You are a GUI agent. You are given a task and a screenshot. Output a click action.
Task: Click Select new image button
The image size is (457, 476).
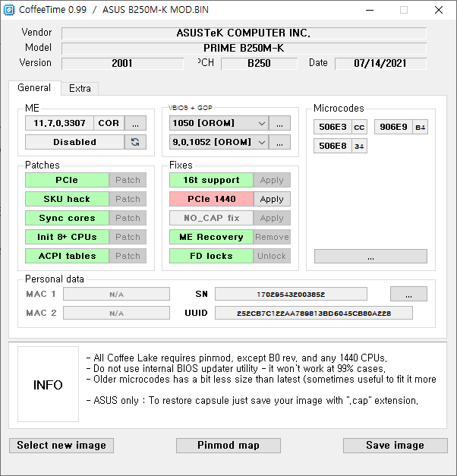tap(61, 446)
